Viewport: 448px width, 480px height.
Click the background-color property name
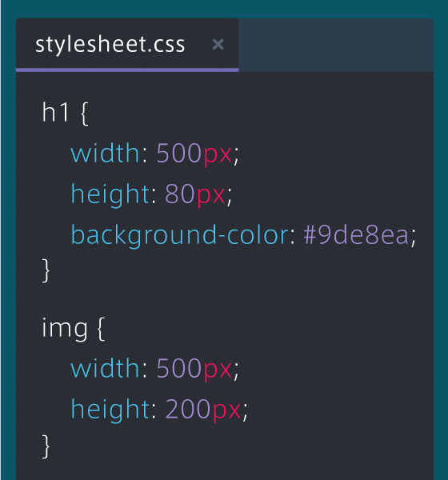[180, 235]
